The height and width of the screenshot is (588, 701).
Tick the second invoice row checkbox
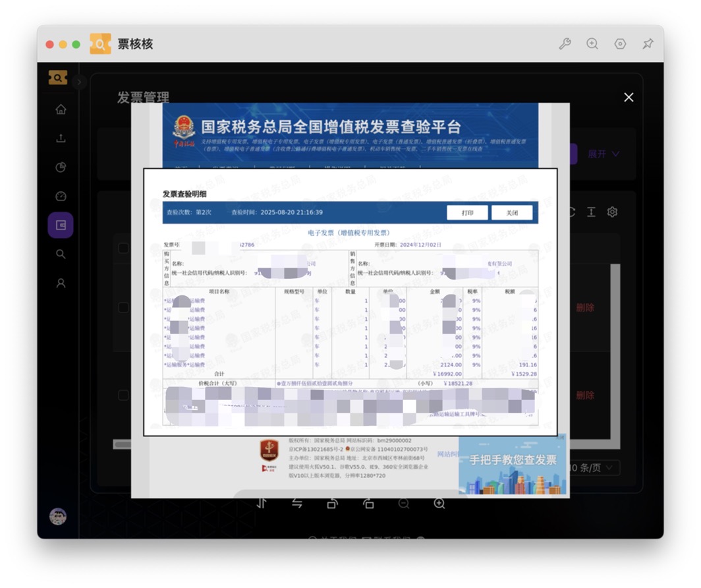tap(124, 396)
